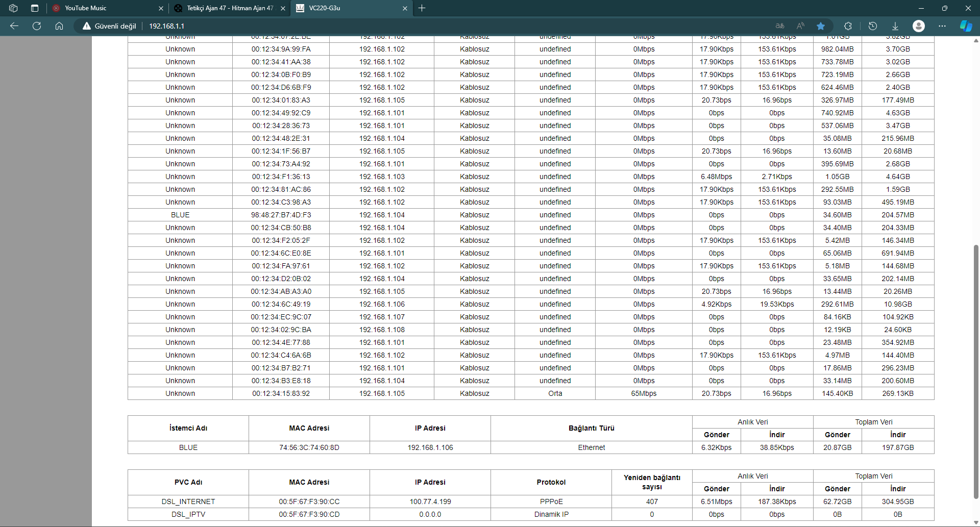The height and width of the screenshot is (527, 980).
Task: Click the page vertical scrollbar thumb
Action: coord(976,371)
